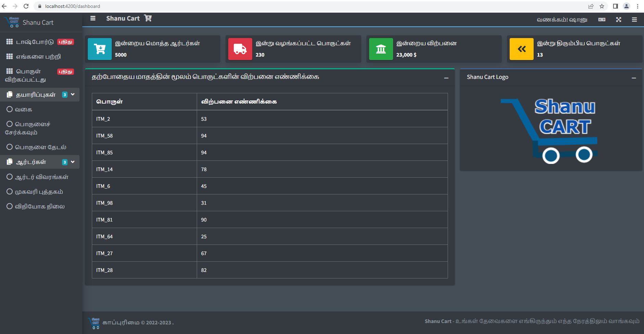
Task: Click the 230 delivered items value
Action: coord(260,55)
